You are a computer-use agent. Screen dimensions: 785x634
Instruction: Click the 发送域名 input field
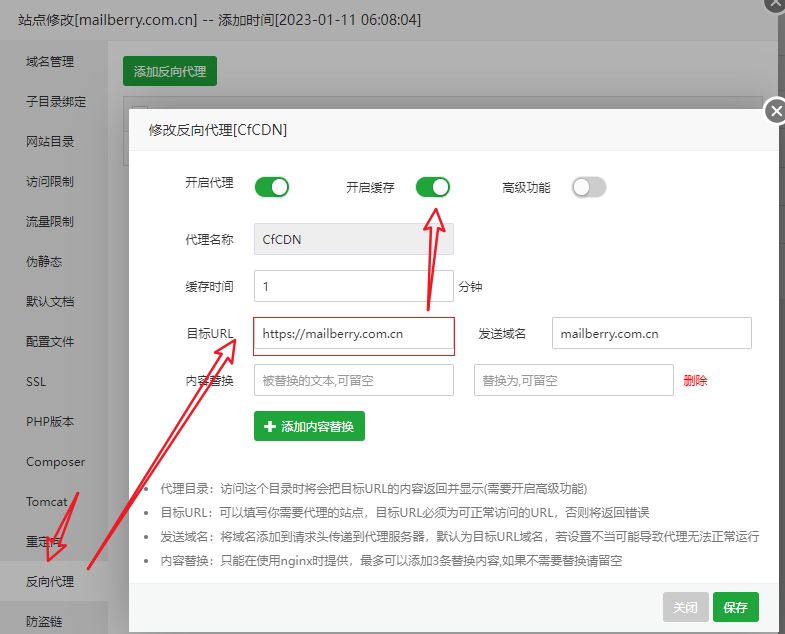point(651,333)
